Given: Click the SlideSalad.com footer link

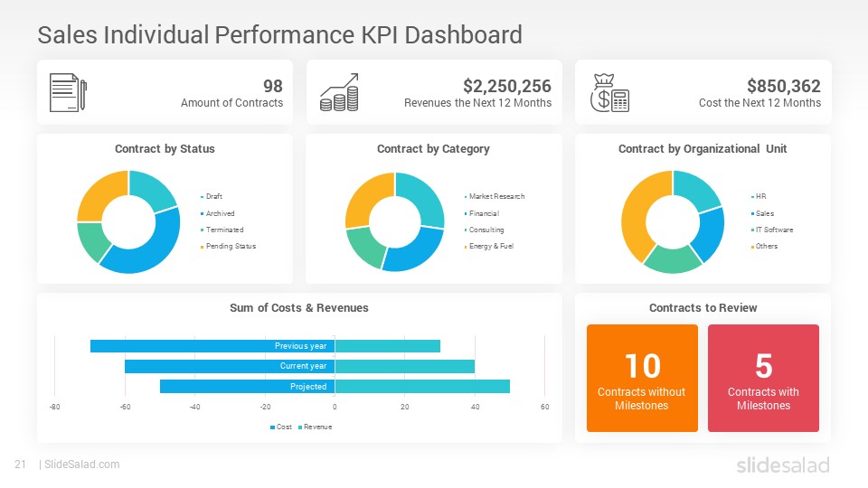Looking at the screenshot, I should [82, 465].
